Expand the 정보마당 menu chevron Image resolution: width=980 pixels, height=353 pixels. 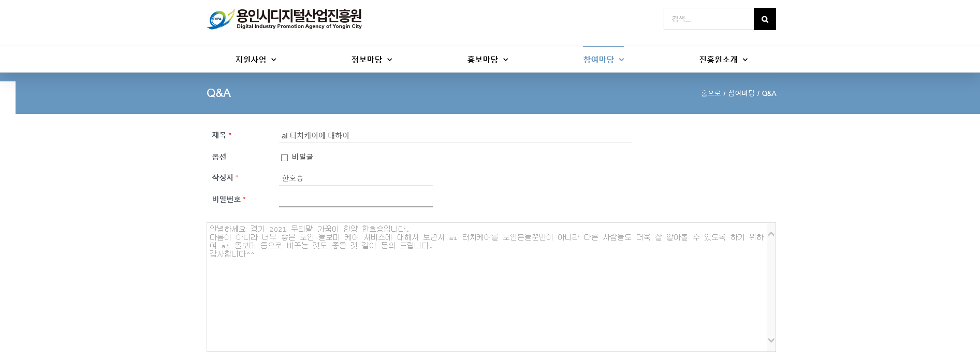(x=390, y=60)
